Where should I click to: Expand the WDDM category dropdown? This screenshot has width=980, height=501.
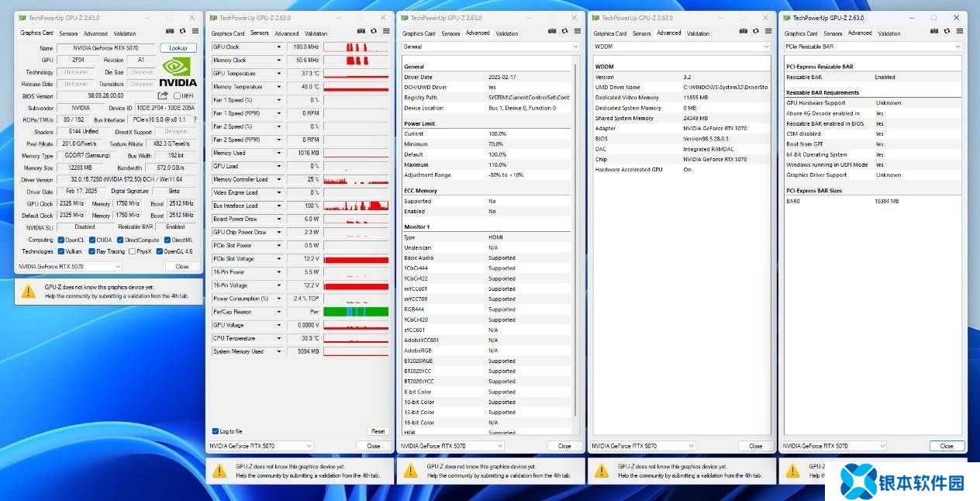[x=682, y=47]
